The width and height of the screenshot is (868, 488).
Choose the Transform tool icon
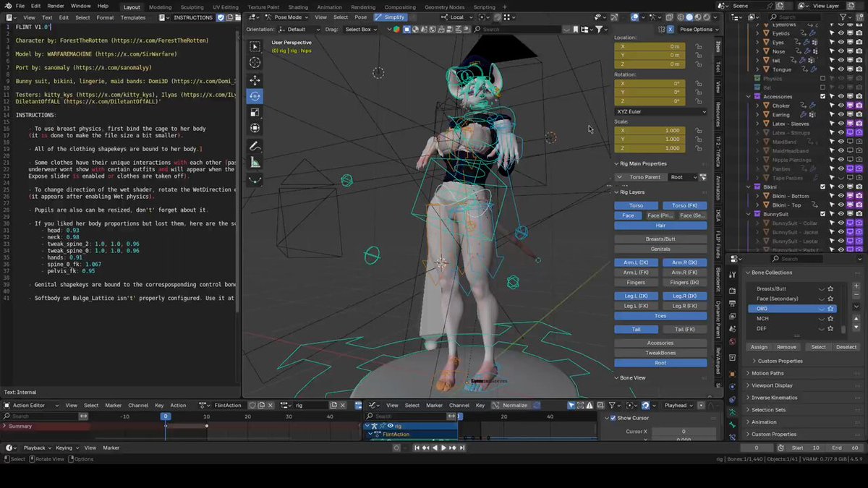click(255, 128)
